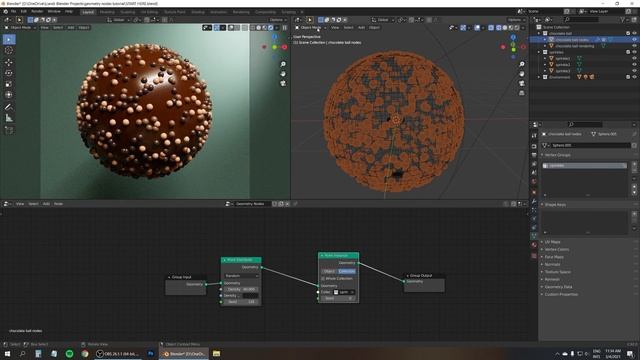Adjust the Density field in Point Distribute node

[241, 289]
